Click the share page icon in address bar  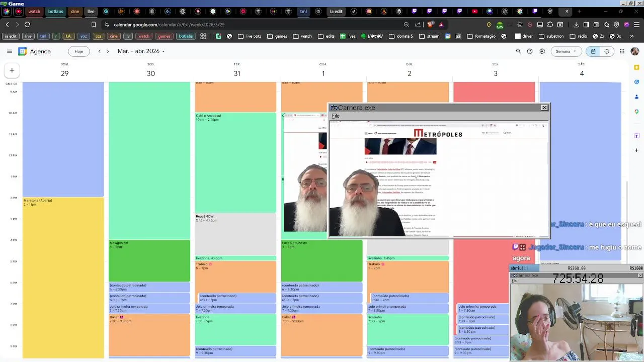(418, 25)
